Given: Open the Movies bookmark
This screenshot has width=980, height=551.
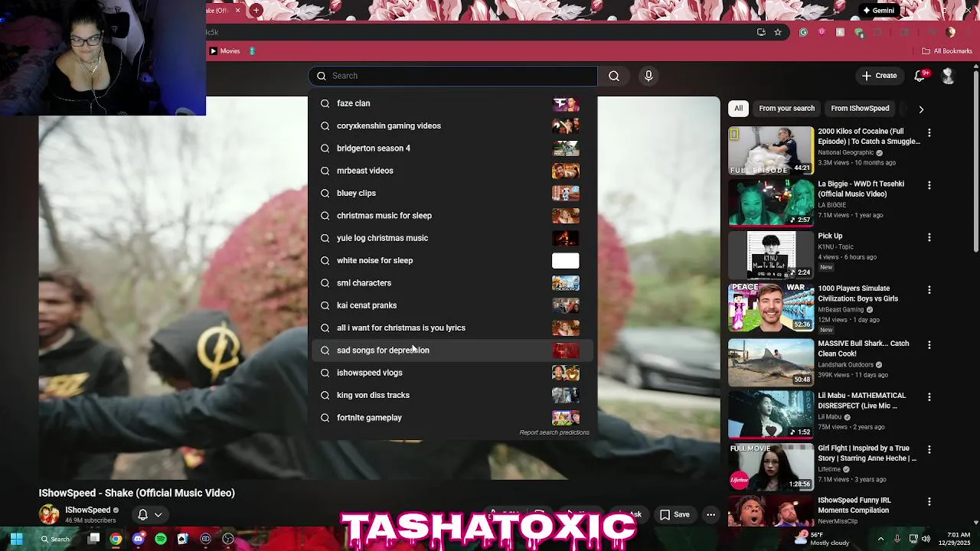Looking at the screenshot, I should coord(225,51).
